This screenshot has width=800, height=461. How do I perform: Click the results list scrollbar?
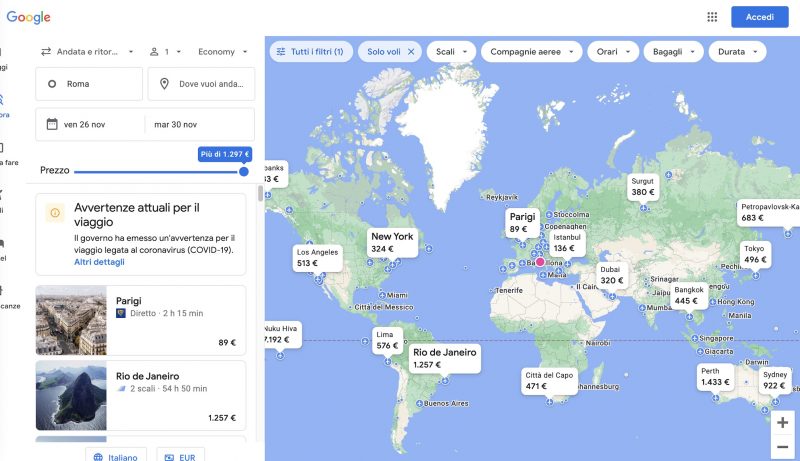click(x=261, y=194)
